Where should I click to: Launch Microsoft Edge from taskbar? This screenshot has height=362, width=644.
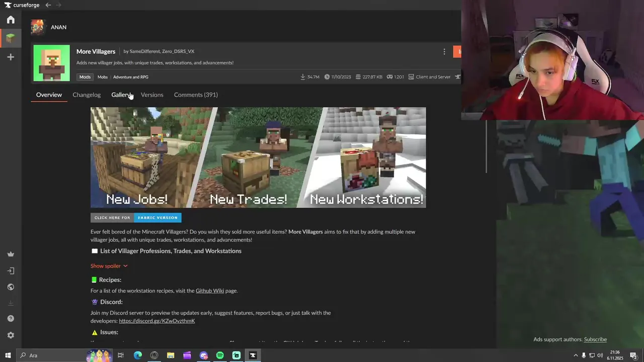point(137,355)
